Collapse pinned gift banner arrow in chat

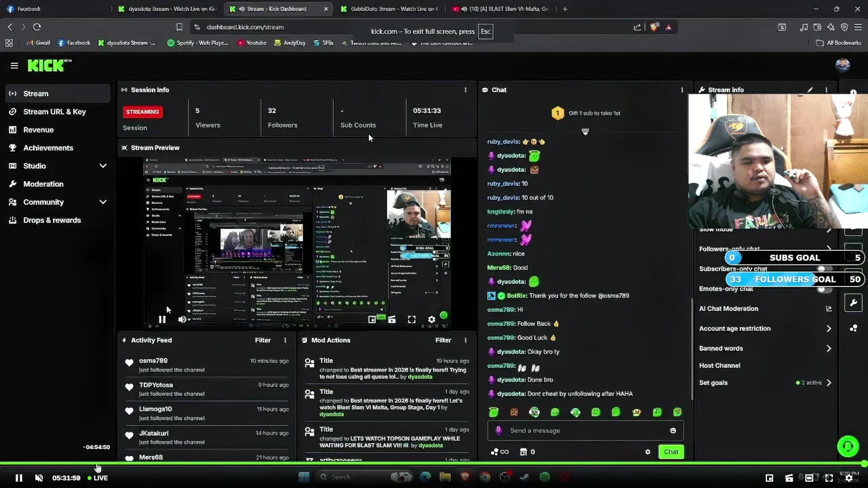(585, 132)
